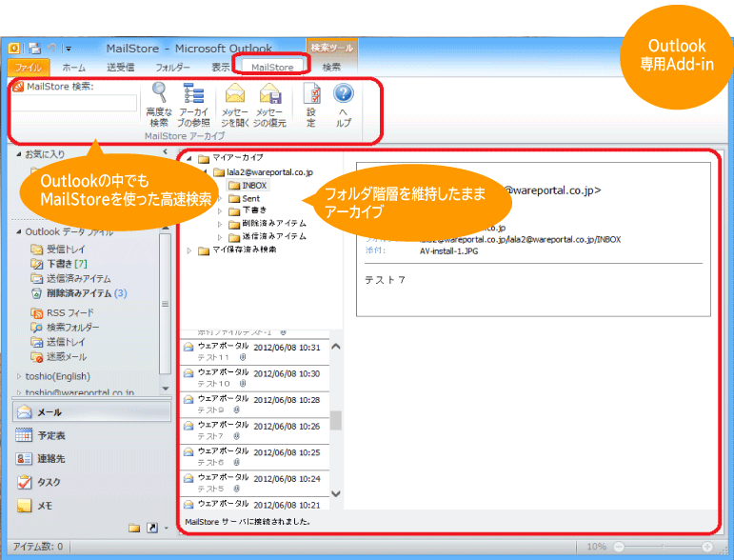Select the message dated 2012/06/08 10:21
734x560 pixels.
[x=255, y=504]
